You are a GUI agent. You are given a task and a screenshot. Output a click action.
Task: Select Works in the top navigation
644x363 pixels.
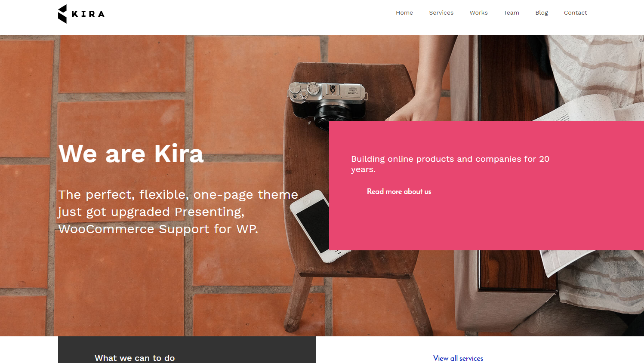tap(478, 13)
